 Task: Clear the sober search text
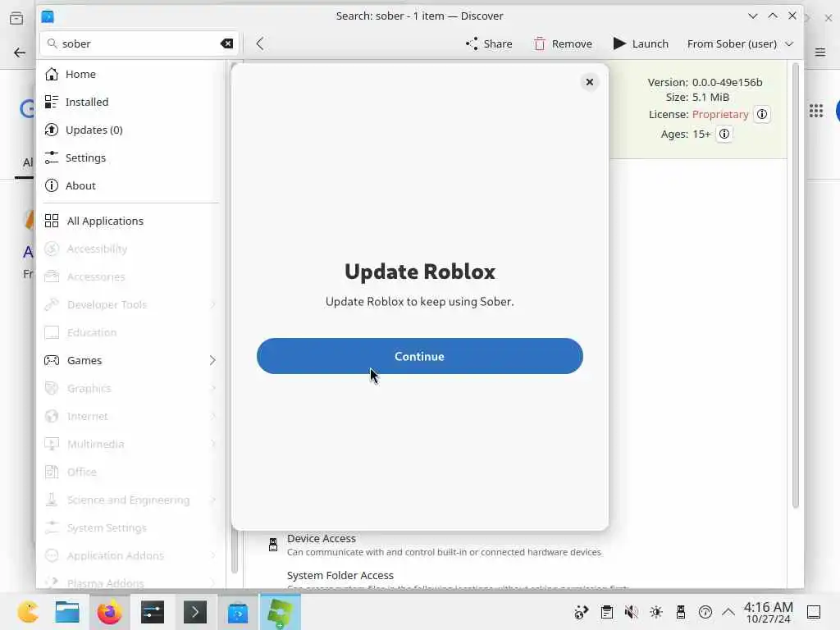pos(226,43)
